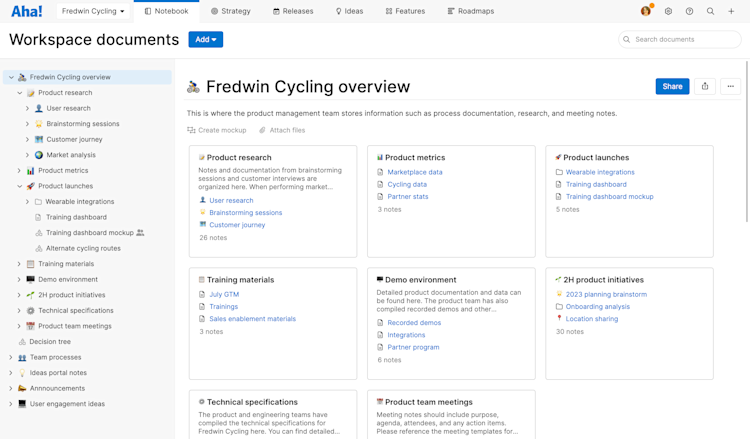
Task: Open the more options ellipsis button
Action: 730,87
